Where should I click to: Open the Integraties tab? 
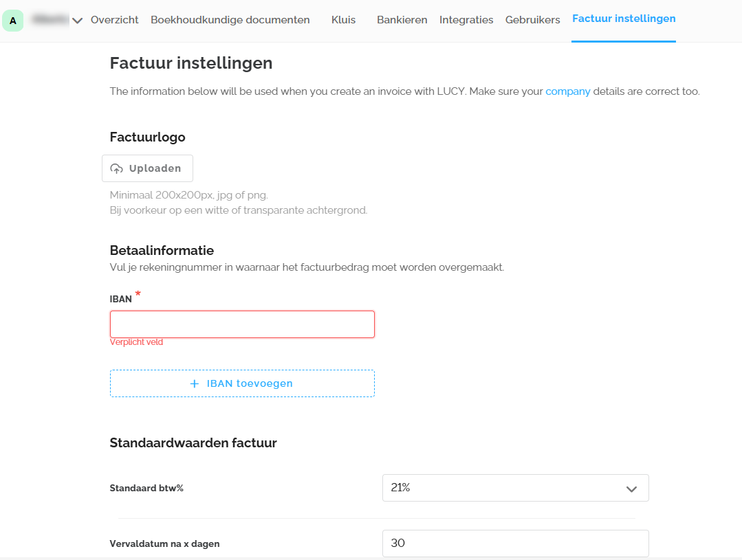(466, 20)
